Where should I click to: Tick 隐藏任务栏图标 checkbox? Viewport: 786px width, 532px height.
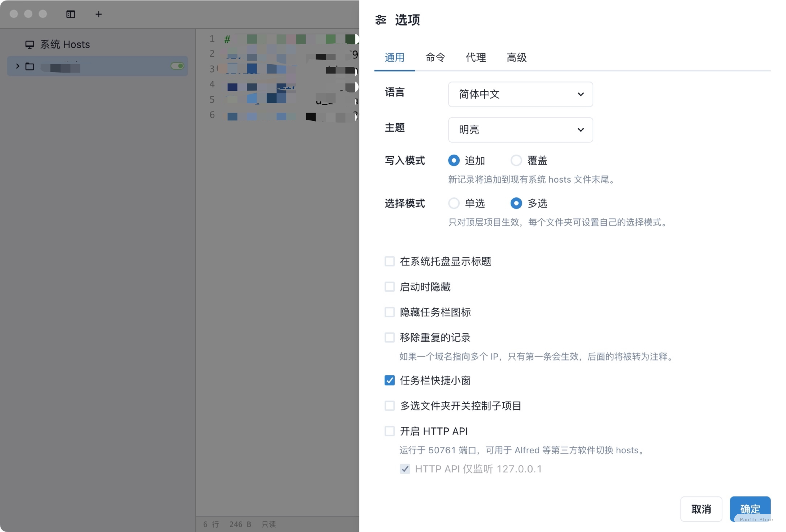(x=390, y=312)
